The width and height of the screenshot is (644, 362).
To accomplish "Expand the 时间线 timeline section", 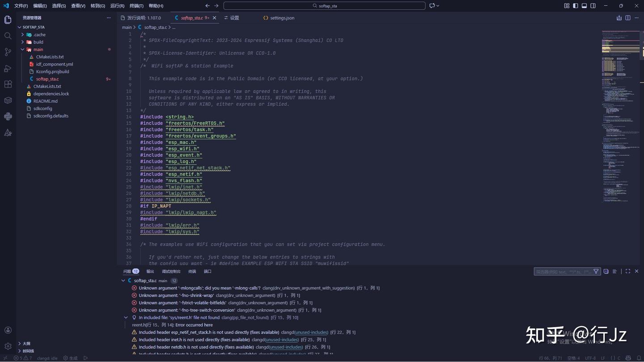I will [20, 351].
